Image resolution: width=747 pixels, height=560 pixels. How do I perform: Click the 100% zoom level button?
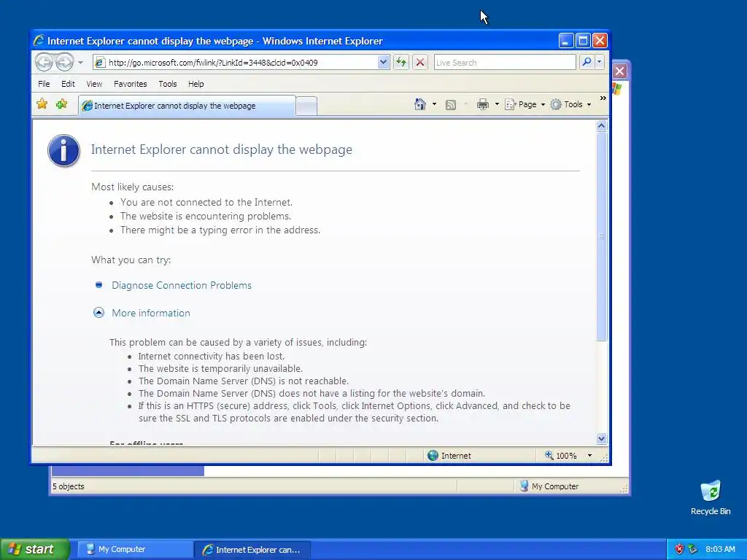click(561, 456)
